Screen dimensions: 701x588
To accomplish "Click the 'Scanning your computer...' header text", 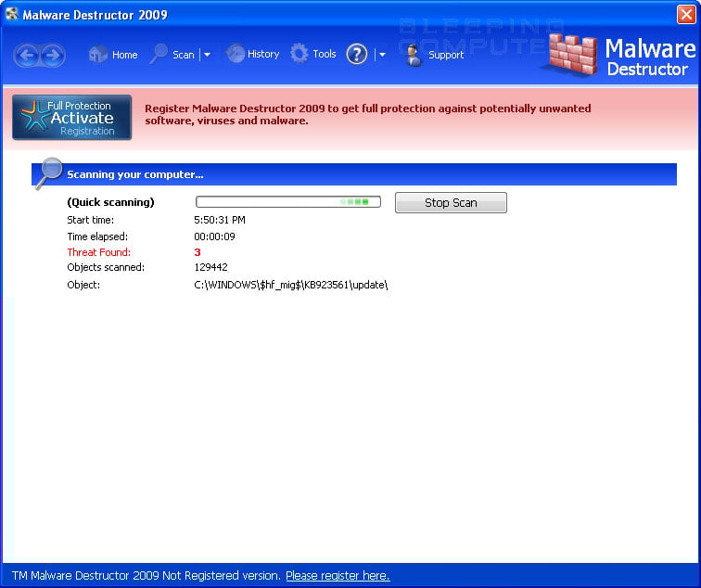I will pos(135,174).
